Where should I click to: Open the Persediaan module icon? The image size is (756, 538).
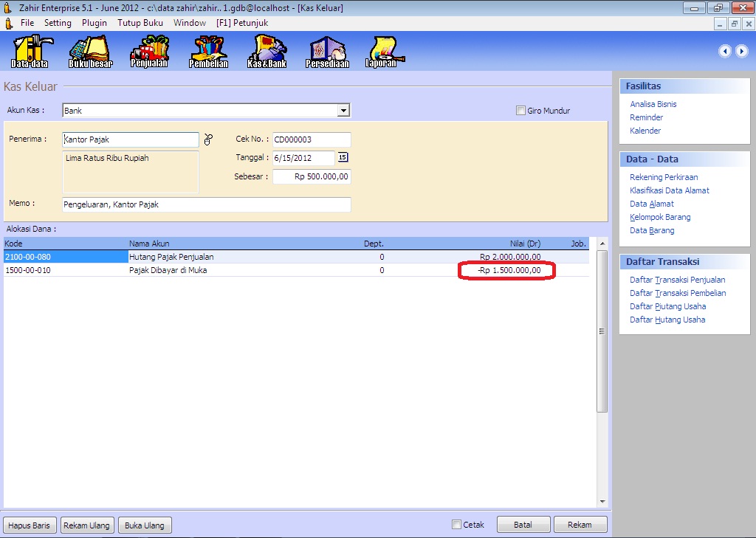pyautogui.click(x=326, y=50)
